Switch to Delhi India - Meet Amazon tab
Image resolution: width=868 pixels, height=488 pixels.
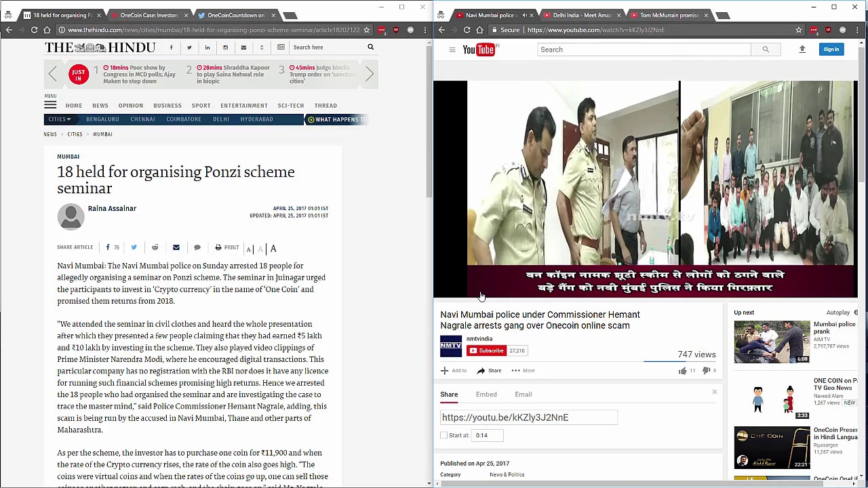pyautogui.click(x=580, y=15)
